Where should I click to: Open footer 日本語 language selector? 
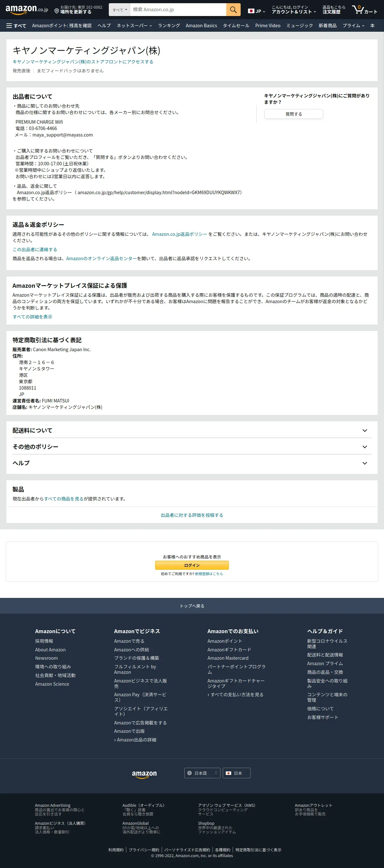202,773
